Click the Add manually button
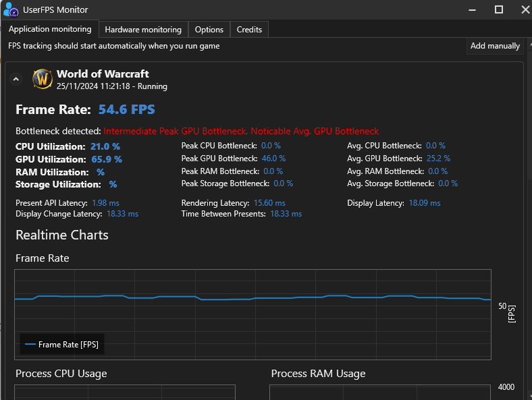The image size is (532, 400). (495, 46)
